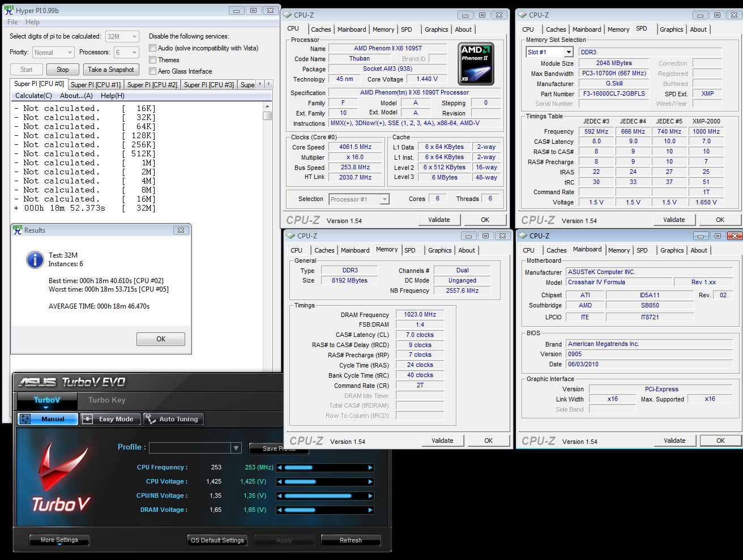The height and width of the screenshot is (560, 743).
Task: Open Graphics tab in the SPD CPU-Z window
Action: click(x=672, y=29)
